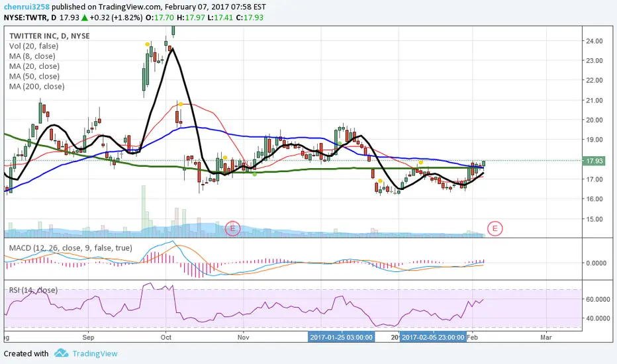617x364 pixels.
Task: Open the TradingView link in the footer
Action: 95,353
